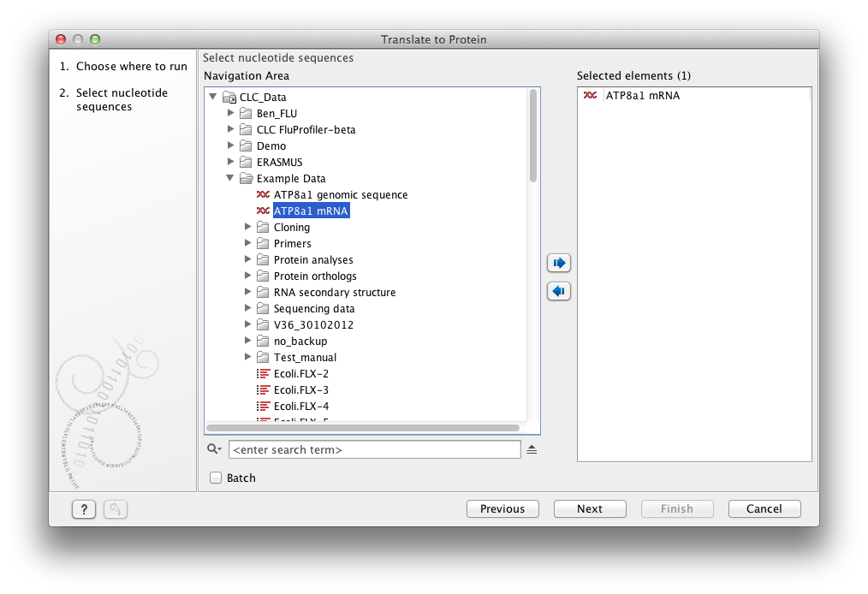
Task: Expand the Sequencing data folder
Action: click(248, 309)
